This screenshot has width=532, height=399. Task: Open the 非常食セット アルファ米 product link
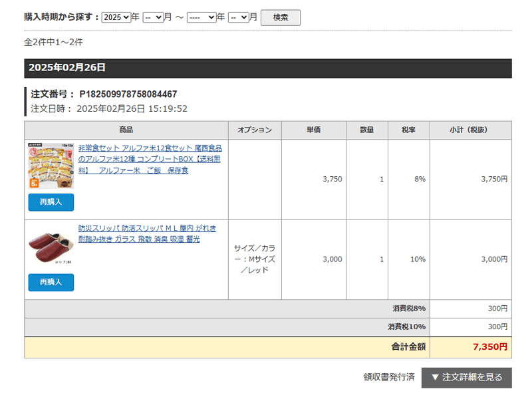pos(150,159)
